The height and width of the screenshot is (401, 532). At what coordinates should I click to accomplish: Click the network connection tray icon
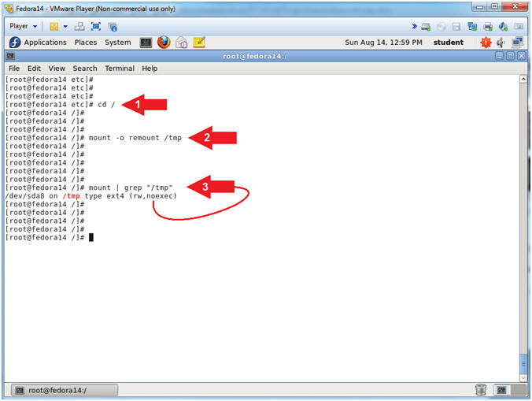pos(517,43)
